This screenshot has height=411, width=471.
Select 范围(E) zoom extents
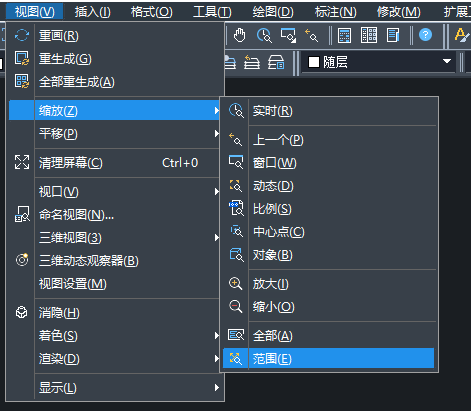click(328, 359)
